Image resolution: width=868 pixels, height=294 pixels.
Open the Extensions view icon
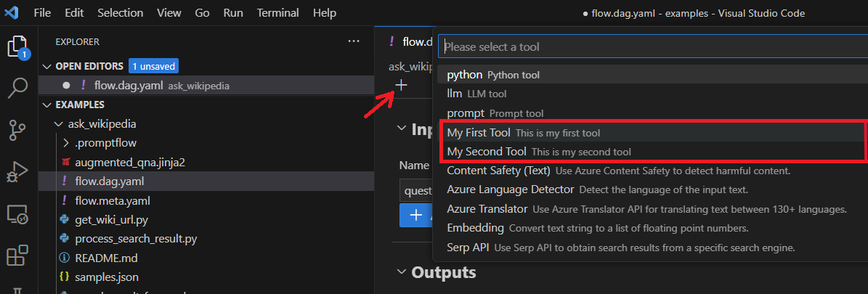(x=17, y=256)
